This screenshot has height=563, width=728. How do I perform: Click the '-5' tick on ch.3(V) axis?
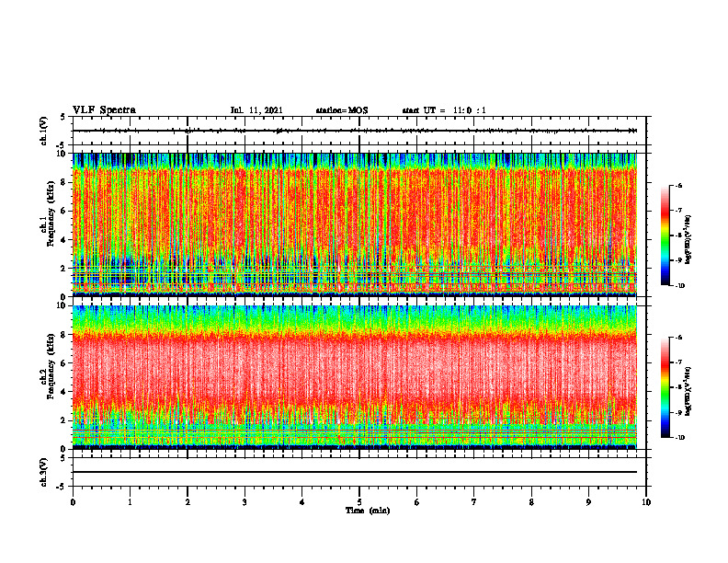[x=63, y=487]
